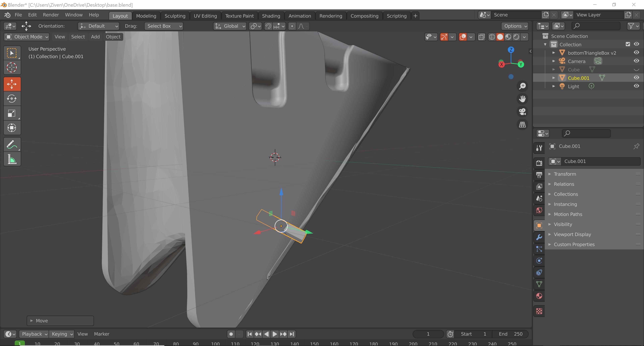
Task: Open the Modifier properties wrench tab
Action: pos(539,237)
